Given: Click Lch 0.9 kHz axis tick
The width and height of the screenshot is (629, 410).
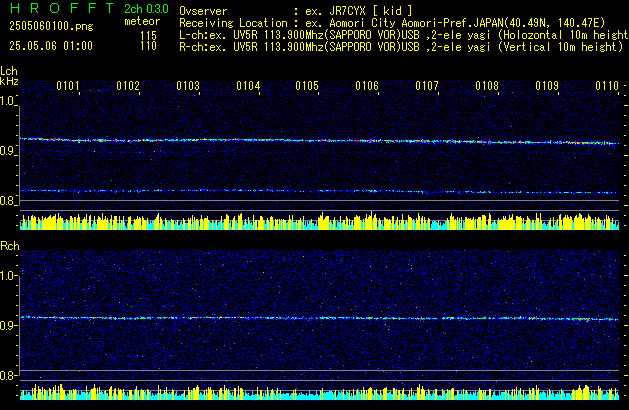Looking at the screenshot, I should [8, 151].
